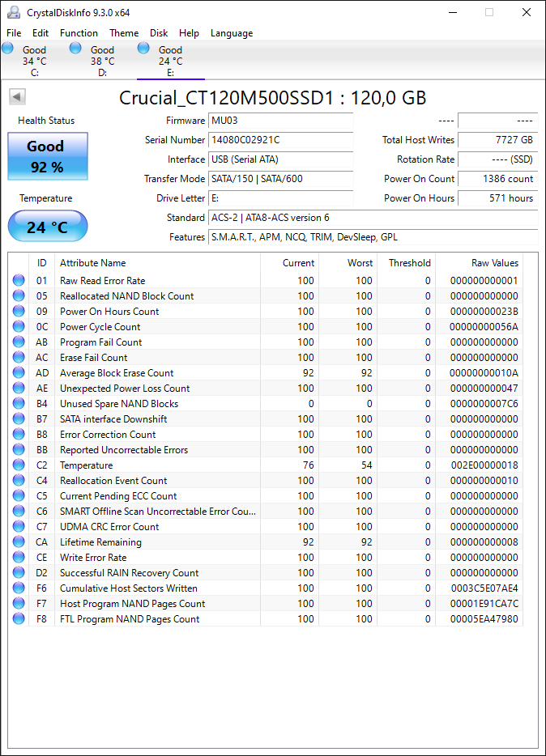Click the previous disk arrow button

[x=17, y=97]
